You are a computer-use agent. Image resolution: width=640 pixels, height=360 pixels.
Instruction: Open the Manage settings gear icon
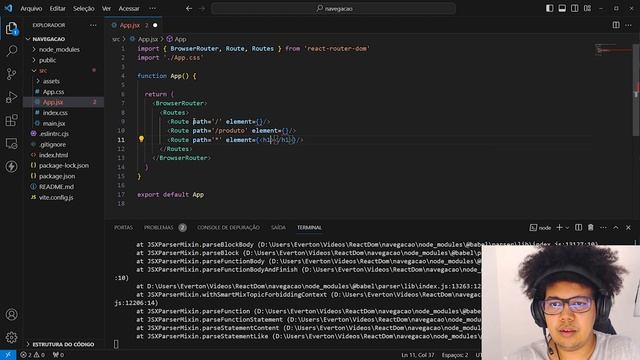pos(11,337)
